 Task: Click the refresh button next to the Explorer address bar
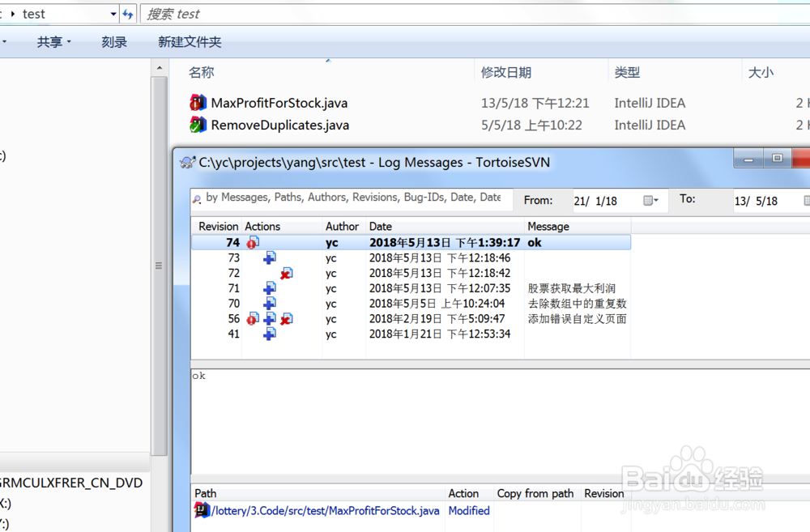(128, 14)
